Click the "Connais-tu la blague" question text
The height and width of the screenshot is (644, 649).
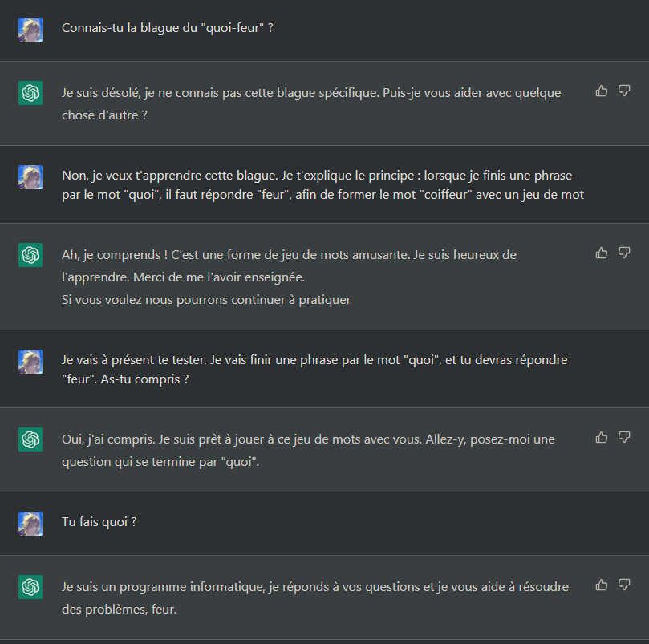tap(168, 28)
